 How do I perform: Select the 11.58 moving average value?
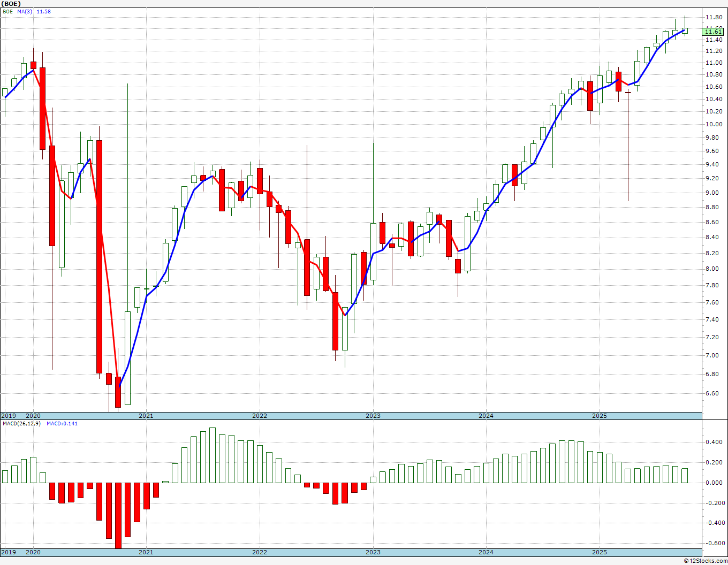(x=44, y=11)
